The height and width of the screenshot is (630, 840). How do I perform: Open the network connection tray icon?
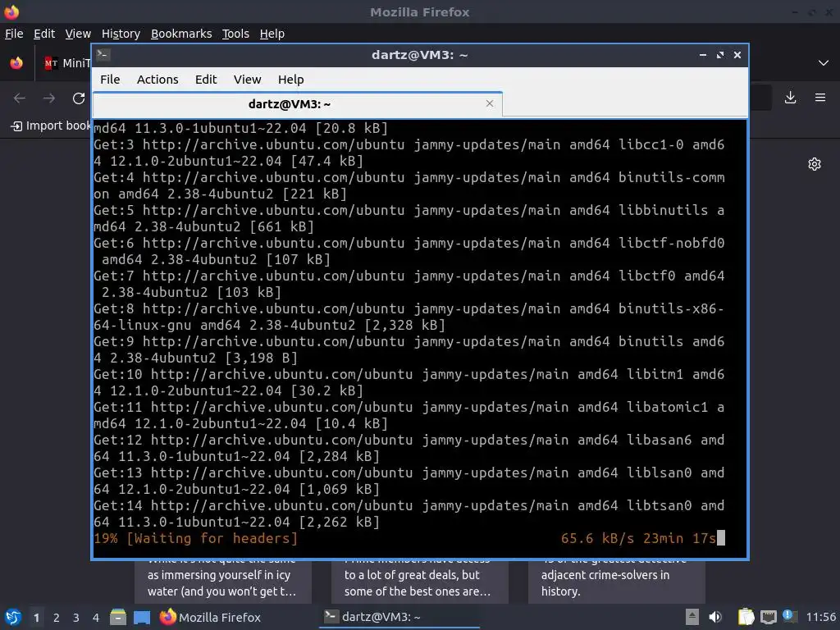click(768, 617)
